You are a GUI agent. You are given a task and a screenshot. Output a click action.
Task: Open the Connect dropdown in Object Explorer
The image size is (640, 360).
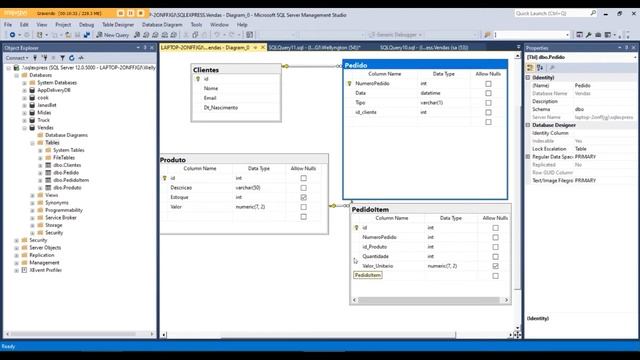point(17,58)
